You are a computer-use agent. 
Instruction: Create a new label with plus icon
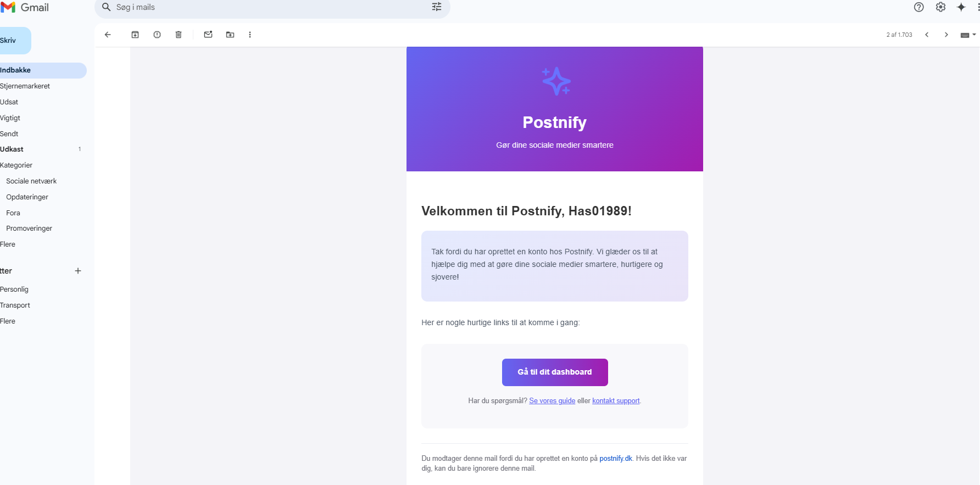coord(78,271)
